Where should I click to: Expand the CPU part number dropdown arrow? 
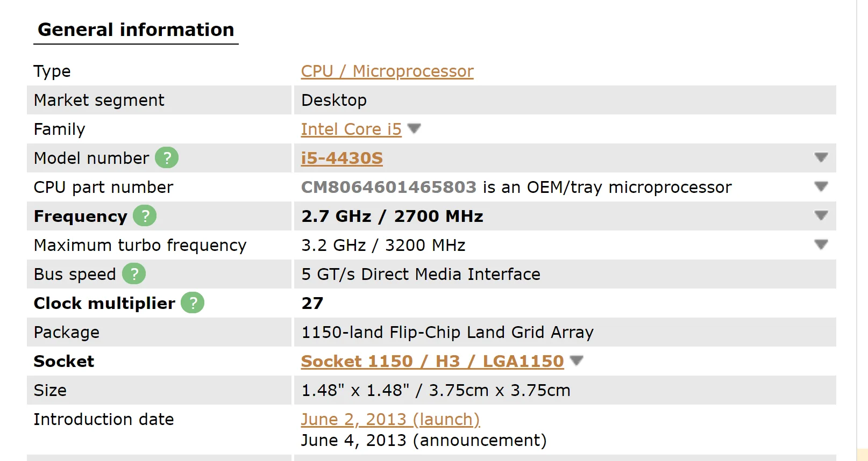(821, 187)
